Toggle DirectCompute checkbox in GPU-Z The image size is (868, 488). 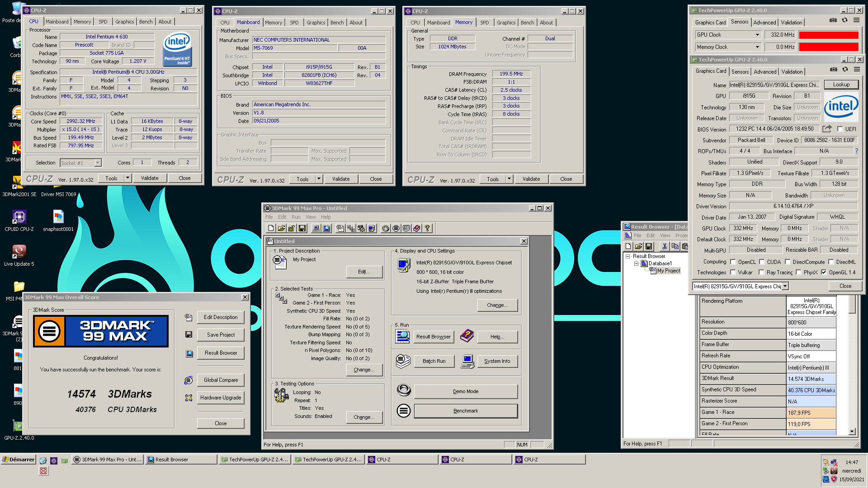click(x=788, y=262)
